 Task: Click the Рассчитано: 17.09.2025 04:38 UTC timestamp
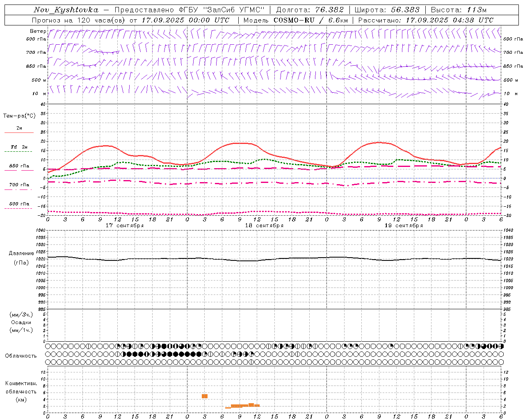click(426, 20)
